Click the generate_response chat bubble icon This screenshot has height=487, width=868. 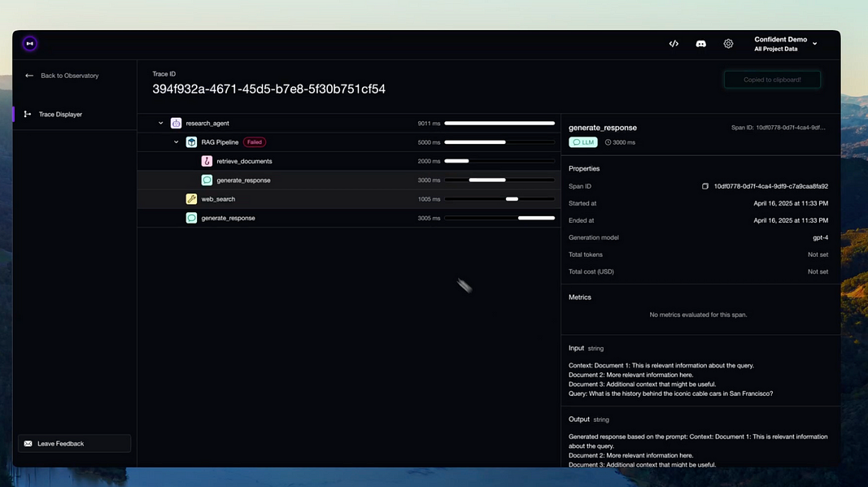(x=207, y=180)
